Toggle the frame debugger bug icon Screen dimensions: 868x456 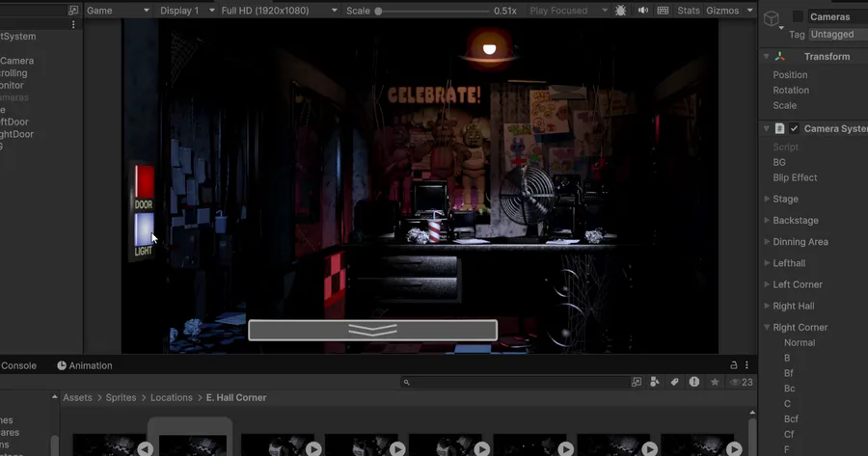pos(620,11)
